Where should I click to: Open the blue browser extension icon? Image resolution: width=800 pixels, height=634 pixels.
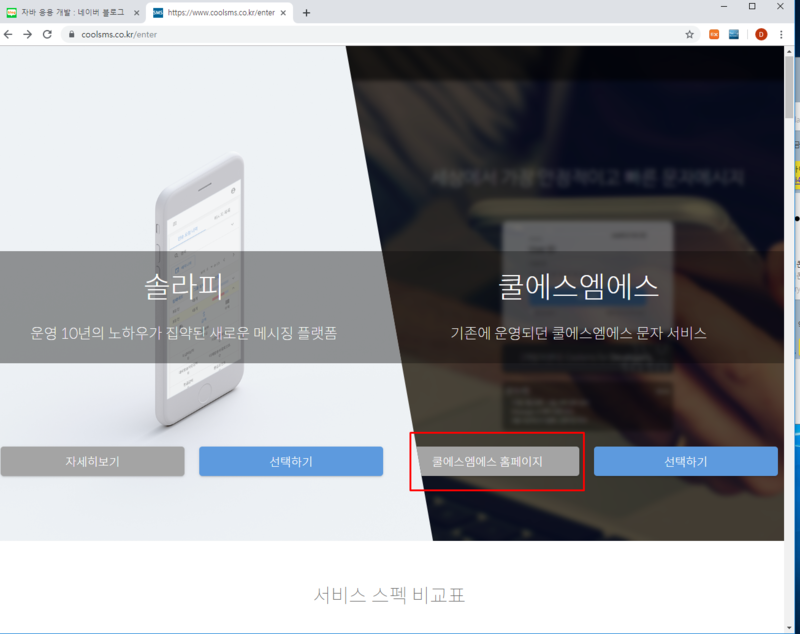click(x=734, y=34)
